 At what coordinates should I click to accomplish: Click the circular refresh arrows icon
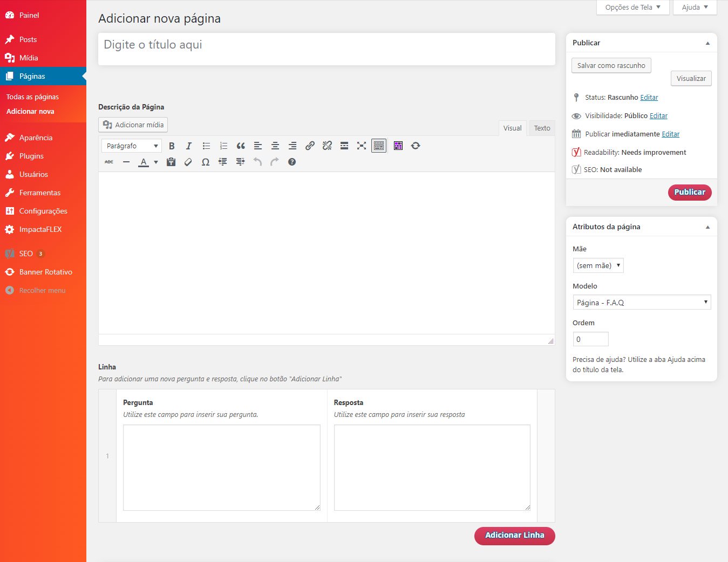point(416,146)
